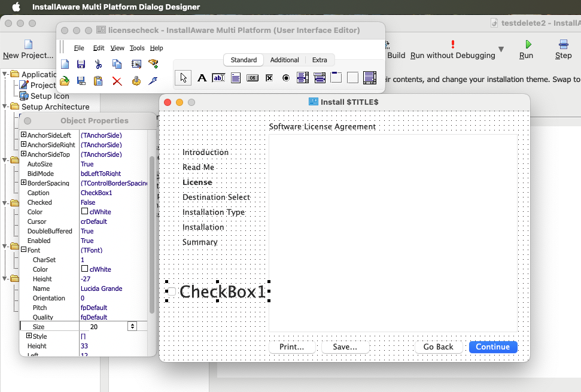Screen dimensions: 581x392
Task: Select the OK Button component
Action: (253, 78)
